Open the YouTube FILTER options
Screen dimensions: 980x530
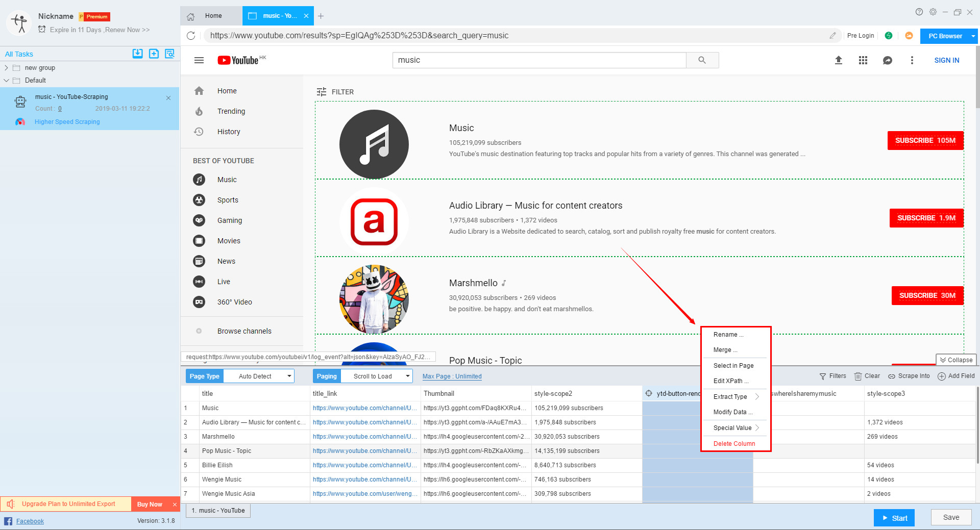(x=335, y=92)
